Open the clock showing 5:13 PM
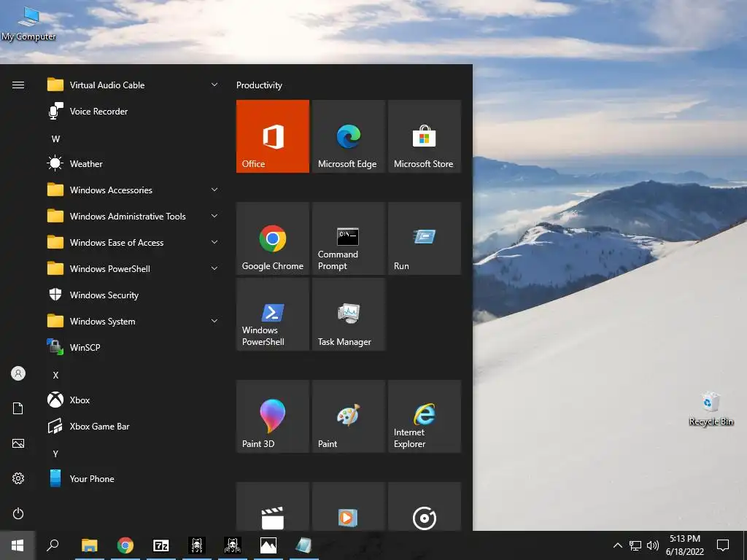The image size is (747, 560). click(x=685, y=545)
